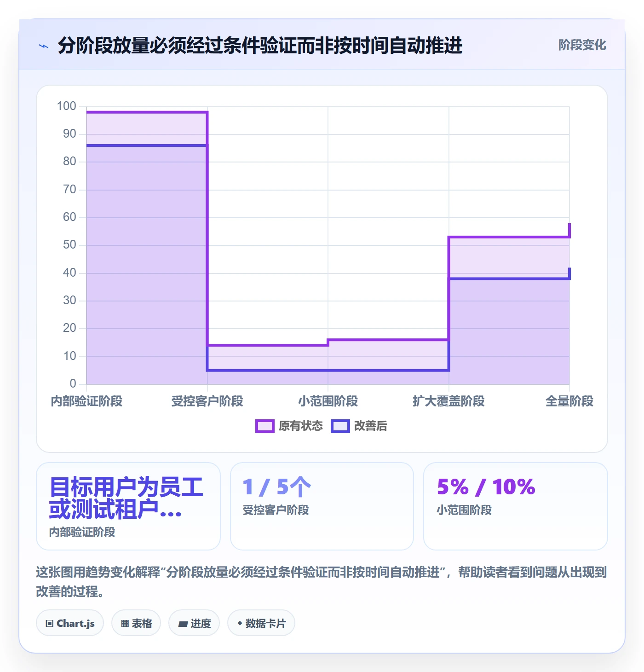Click the lightning bolt icon beside the title
The width and height of the screenshot is (644, 672).
[44, 46]
